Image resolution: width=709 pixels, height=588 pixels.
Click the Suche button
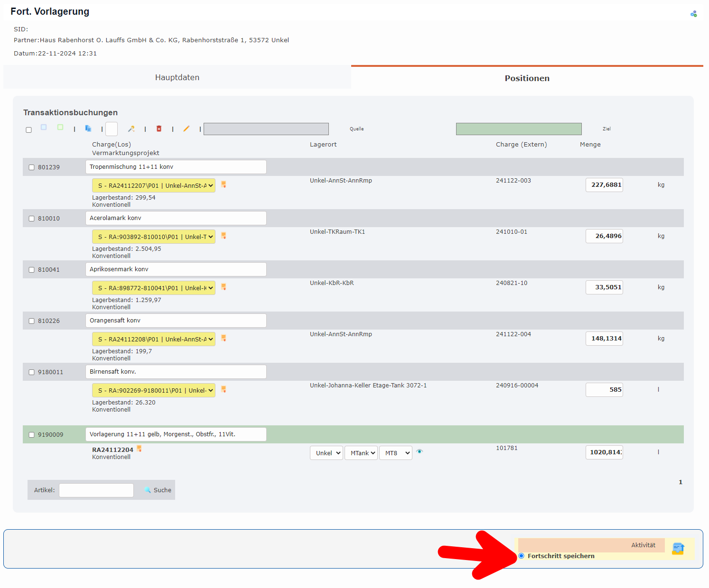158,490
